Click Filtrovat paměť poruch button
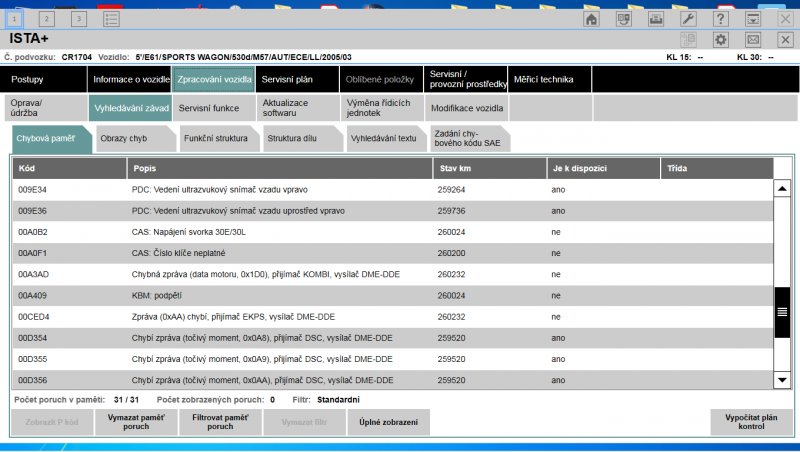The image size is (800, 452). (x=220, y=422)
